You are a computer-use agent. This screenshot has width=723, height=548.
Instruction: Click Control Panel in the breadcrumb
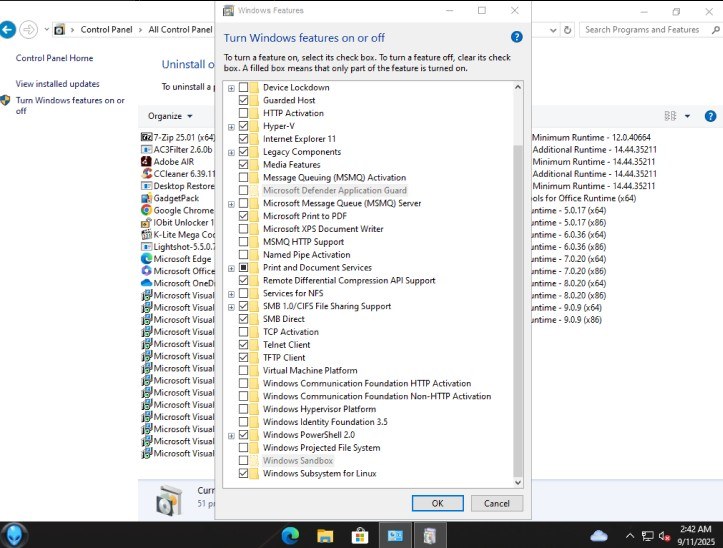click(107, 30)
